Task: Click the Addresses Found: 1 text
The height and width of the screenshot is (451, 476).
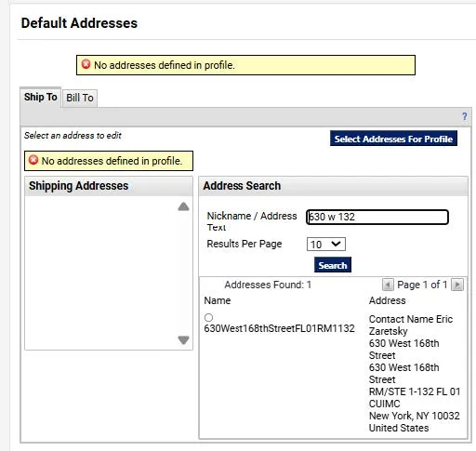Action: 268,285
